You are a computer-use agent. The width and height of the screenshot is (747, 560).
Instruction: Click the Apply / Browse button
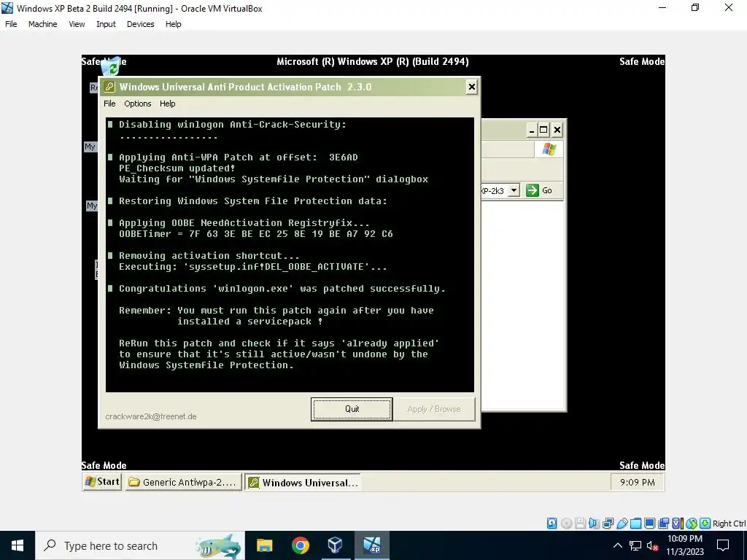(x=434, y=409)
